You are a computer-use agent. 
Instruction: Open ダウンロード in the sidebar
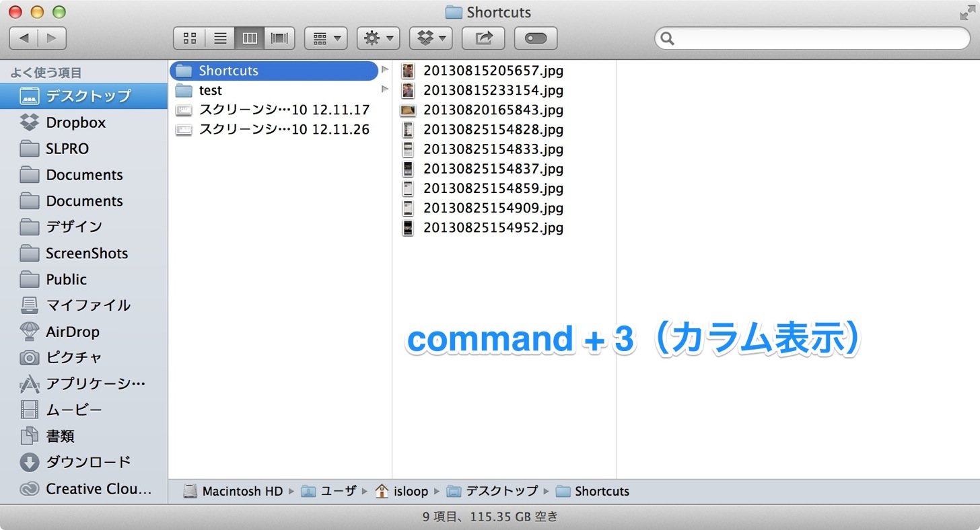[83, 462]
